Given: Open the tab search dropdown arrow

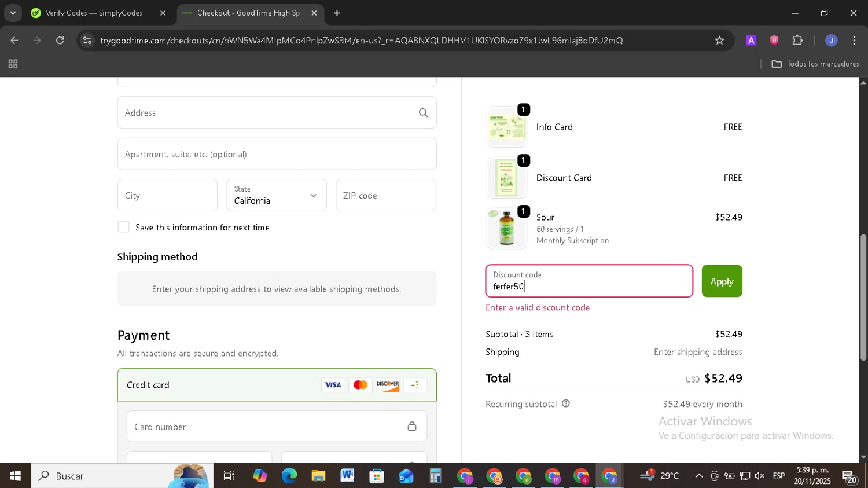Looking at the screenshot, I should tap(13, 13).
